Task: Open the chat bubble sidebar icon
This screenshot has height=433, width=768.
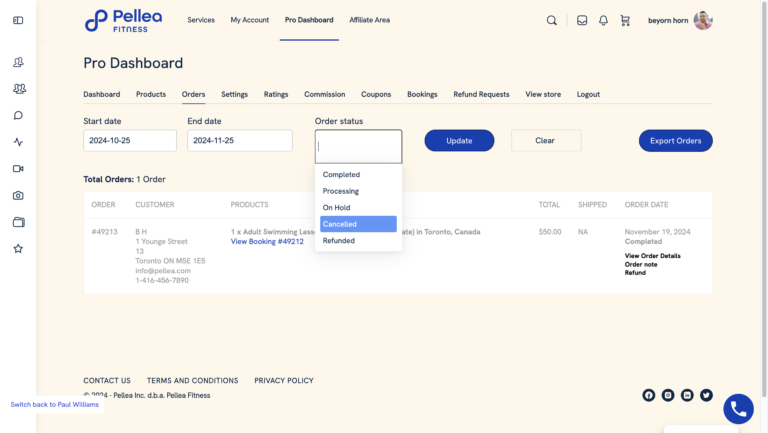Action: pyautogui.click(x=18, y=116)
